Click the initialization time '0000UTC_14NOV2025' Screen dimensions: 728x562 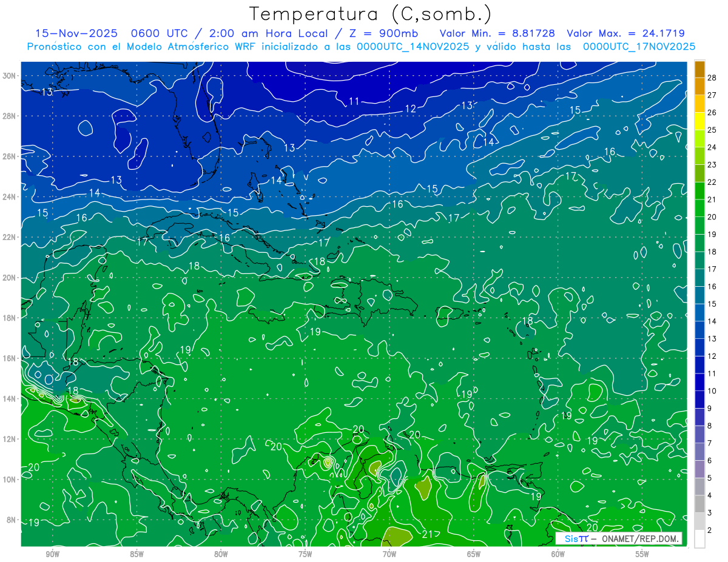413,47
